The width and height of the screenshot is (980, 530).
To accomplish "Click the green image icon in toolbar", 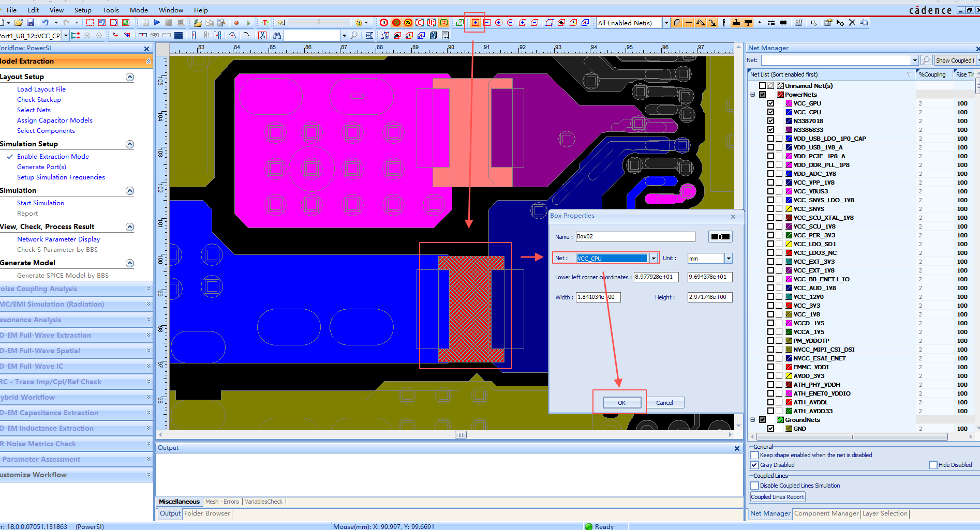I will click(x=126, y=23).
